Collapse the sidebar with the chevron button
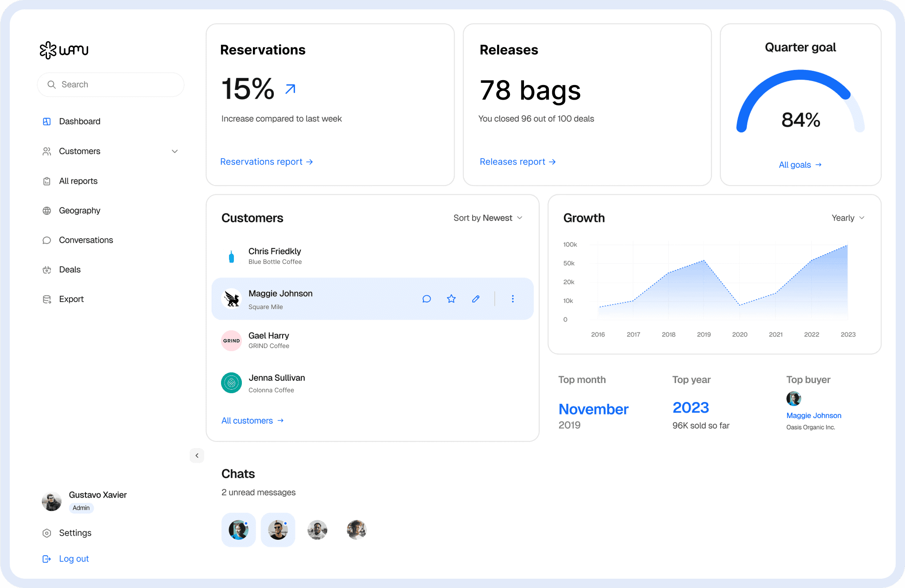The height and width of the screenshot is (588, 905). 197,456
